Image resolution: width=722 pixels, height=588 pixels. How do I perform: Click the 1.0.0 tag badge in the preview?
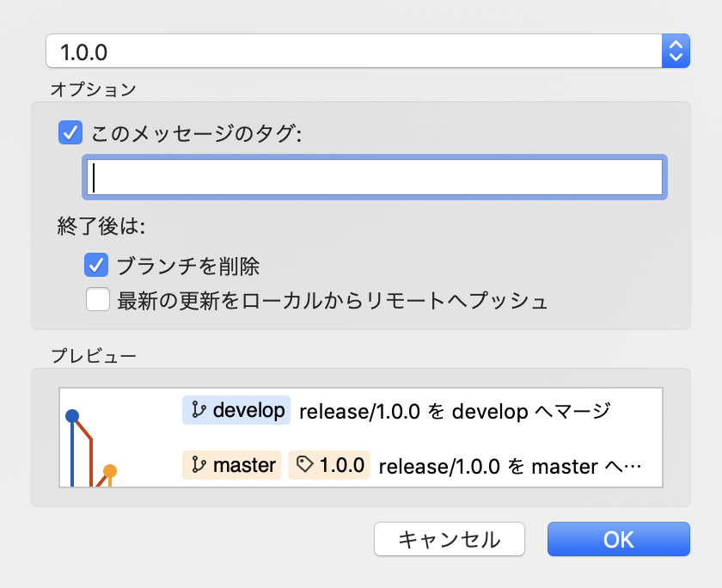point(329,465)
